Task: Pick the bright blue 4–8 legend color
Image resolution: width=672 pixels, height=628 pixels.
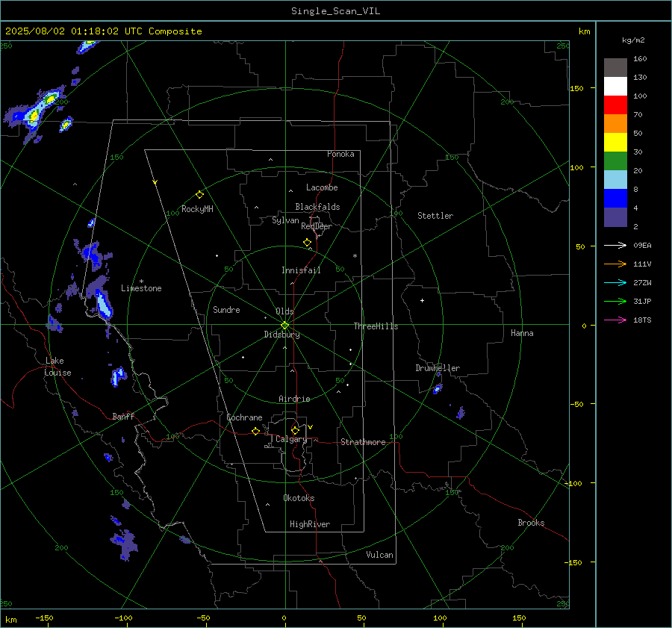Action: click(615, 199)
